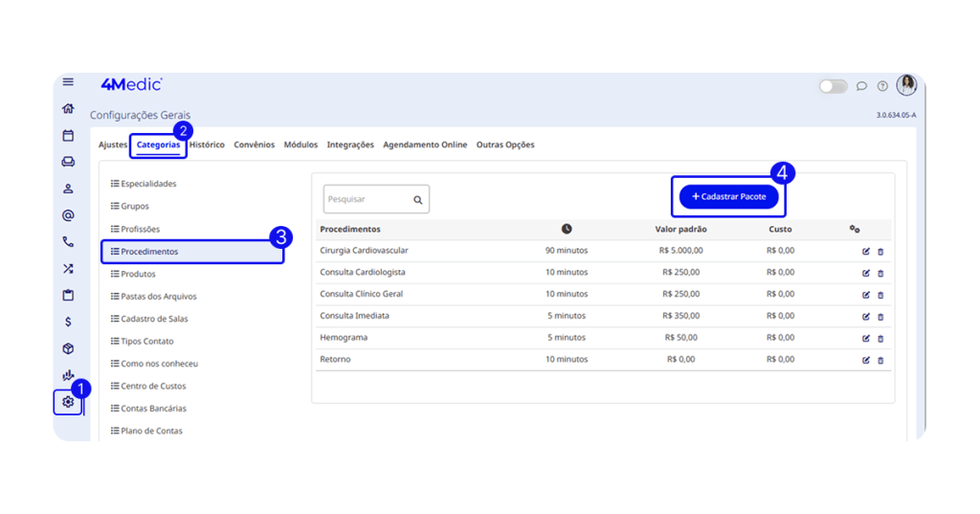
Task: Switch to the Convênios tab
Action: point(255,145)
